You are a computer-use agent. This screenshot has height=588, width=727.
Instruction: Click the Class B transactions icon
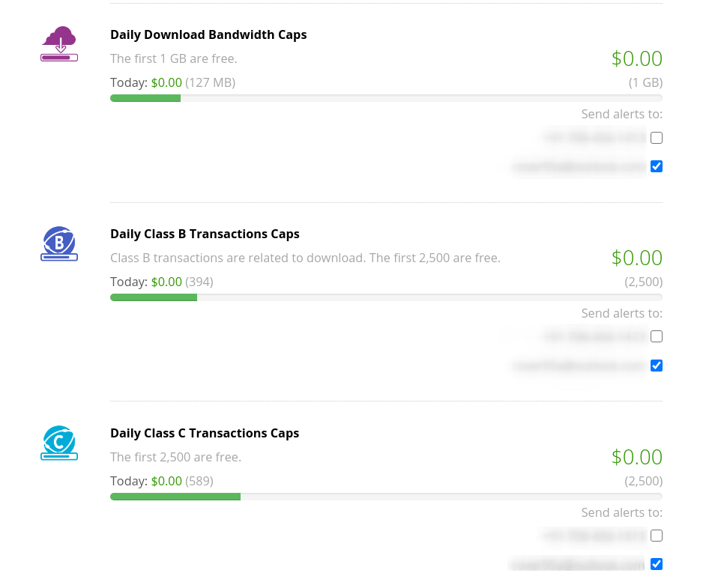[x=59, y=243]
